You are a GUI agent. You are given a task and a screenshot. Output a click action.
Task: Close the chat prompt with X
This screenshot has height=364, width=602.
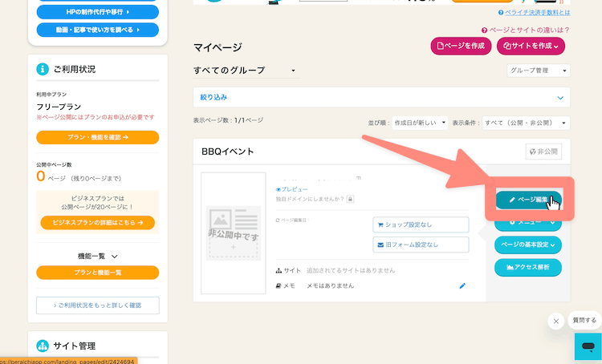556,322
